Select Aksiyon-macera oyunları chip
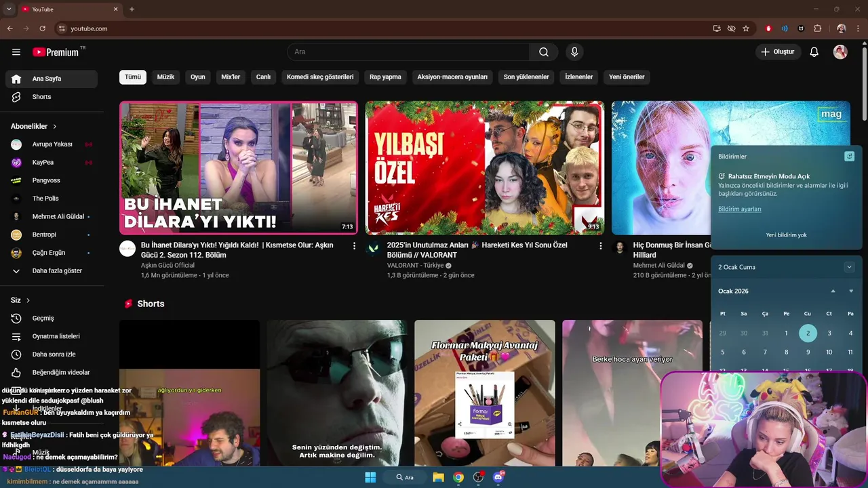The width and height of the screenshot is (868, 488). pos(452,77)
